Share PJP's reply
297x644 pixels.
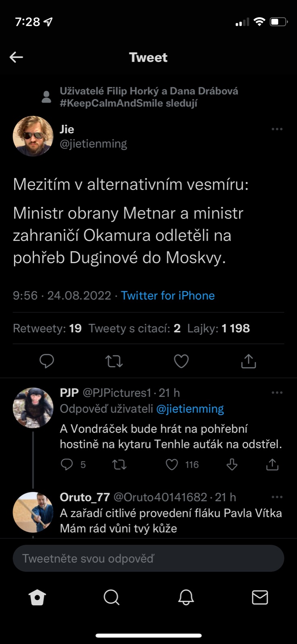click(x=272, y=465)
